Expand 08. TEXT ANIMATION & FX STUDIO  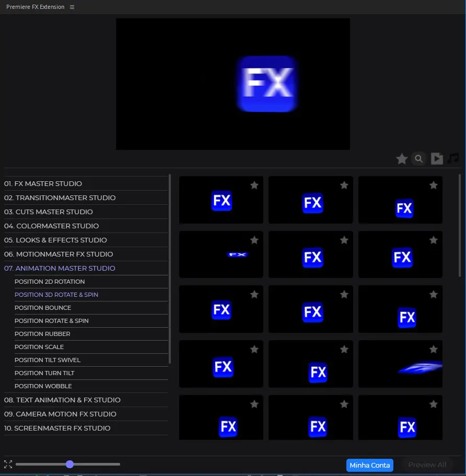[x=62, y=400]
